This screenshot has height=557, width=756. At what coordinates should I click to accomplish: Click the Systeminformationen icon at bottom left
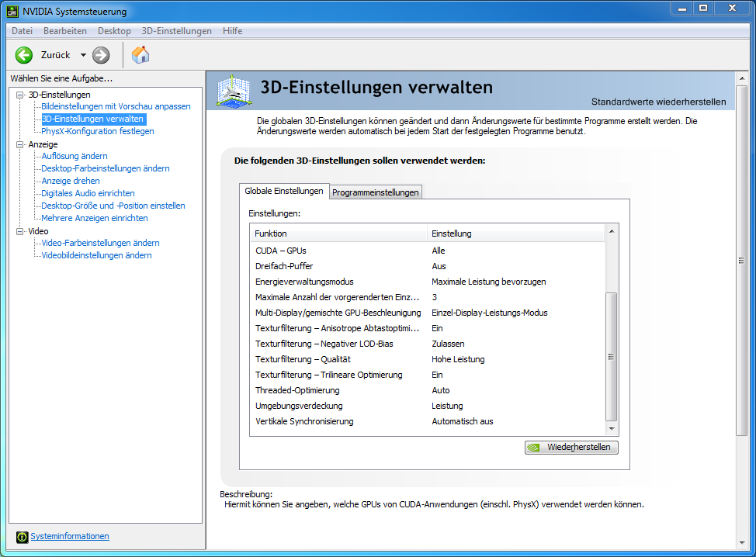point(23,537)
